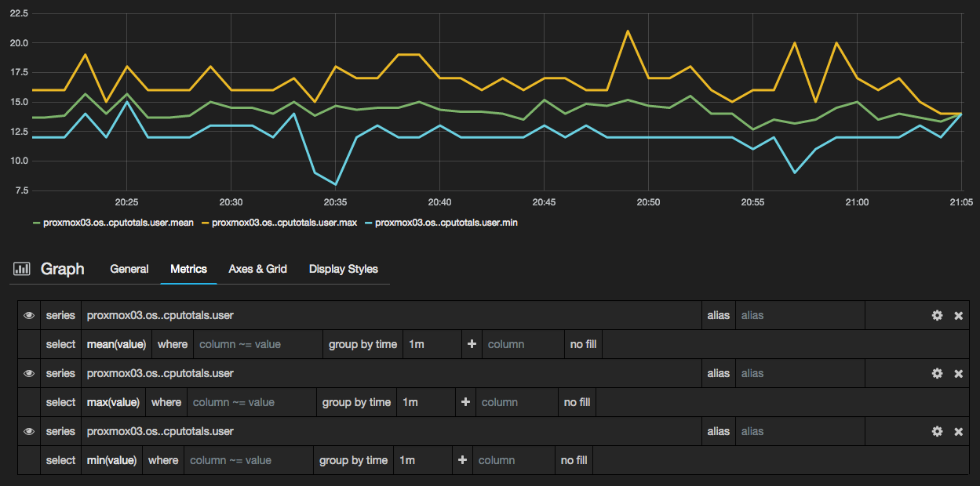980x486 pixels.
Task: Click plus icon in mean query row
Action: coord(471,344)
